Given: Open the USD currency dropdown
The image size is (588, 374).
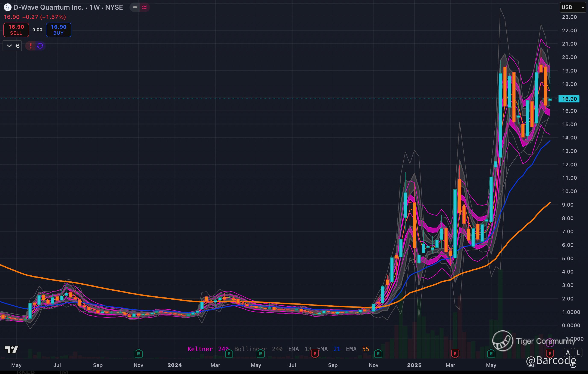Looking at the screenshot, I should pos(572,7).
